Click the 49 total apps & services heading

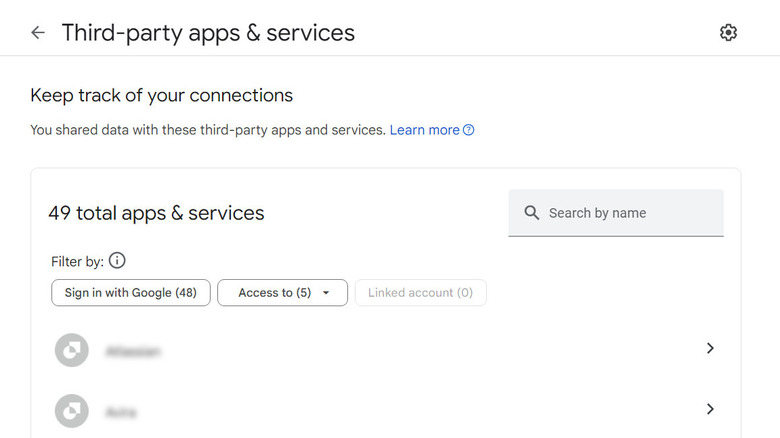click(156, 213)
